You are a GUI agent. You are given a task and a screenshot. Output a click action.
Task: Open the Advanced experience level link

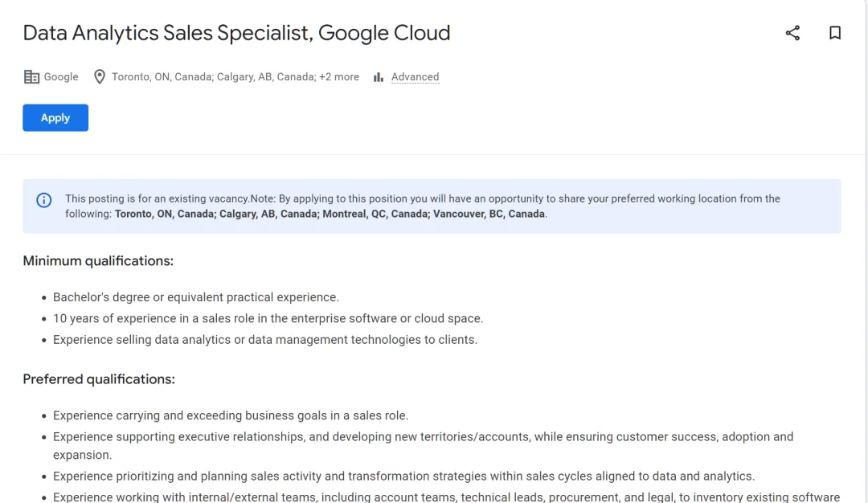tap(415, 77)
